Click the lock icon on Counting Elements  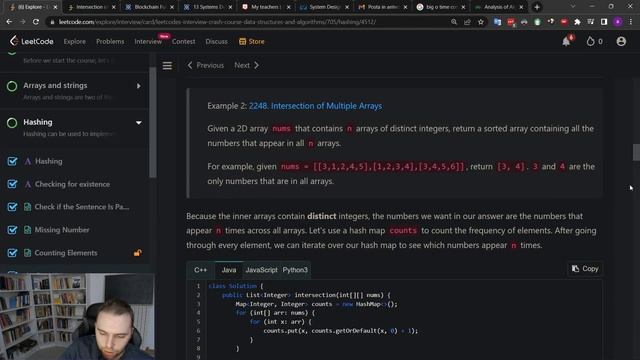point(138,253)
